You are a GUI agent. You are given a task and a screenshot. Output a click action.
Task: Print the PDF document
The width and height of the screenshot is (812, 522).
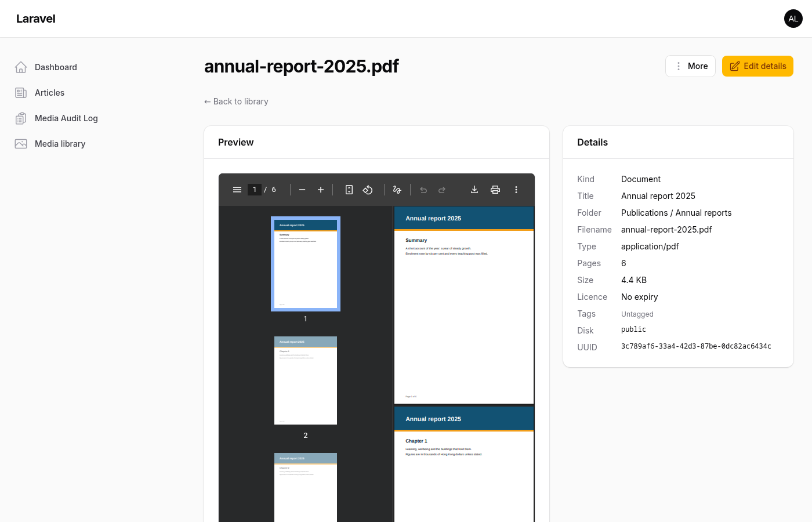tap(495, 190)
